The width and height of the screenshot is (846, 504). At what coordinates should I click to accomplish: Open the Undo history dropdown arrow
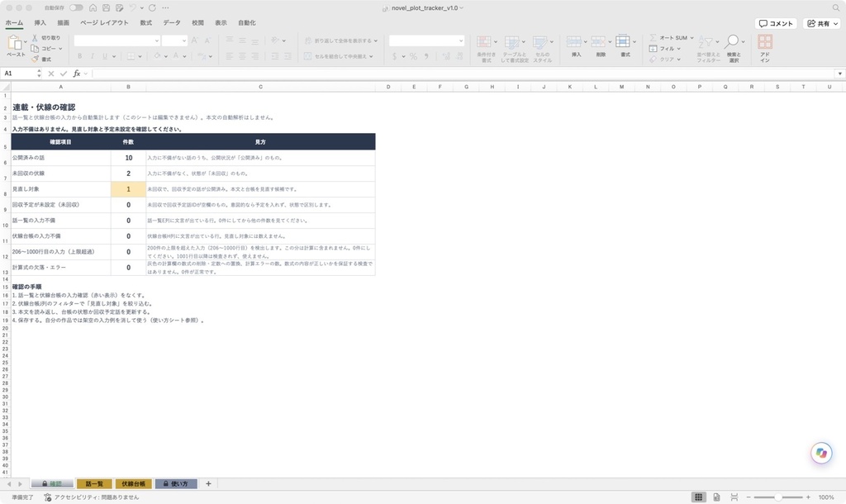click(x=142, y=8)
